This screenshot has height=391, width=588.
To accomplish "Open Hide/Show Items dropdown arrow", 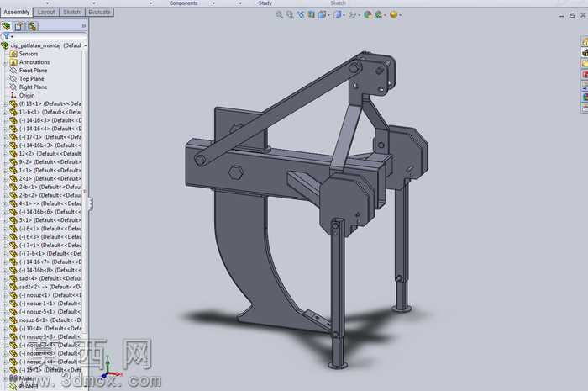I will point(360,15).
